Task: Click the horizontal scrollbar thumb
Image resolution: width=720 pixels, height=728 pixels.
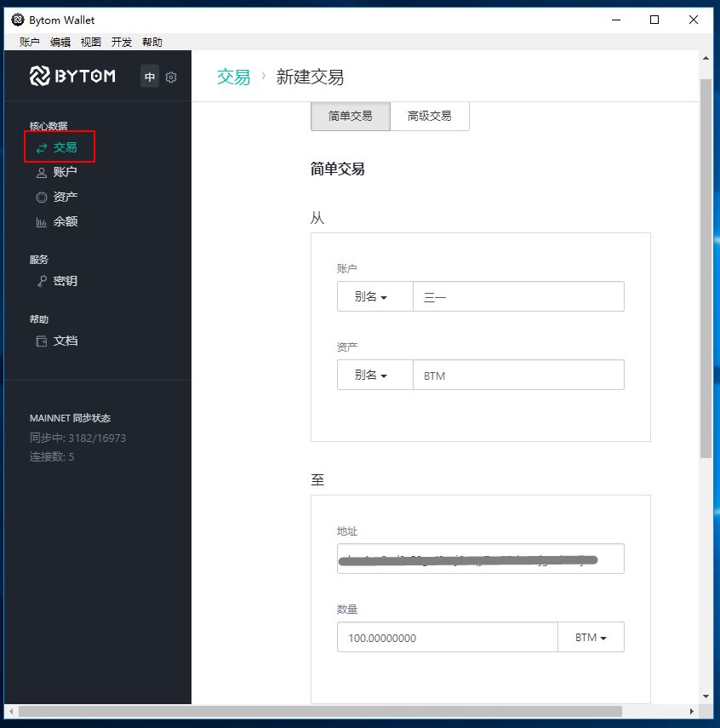Action: point(320,711)
